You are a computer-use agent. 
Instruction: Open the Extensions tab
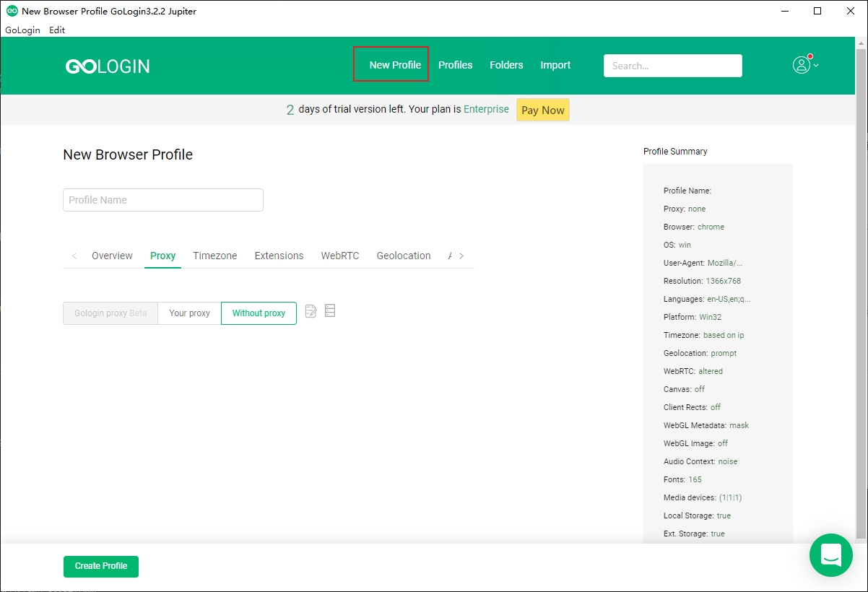point(279,256)
